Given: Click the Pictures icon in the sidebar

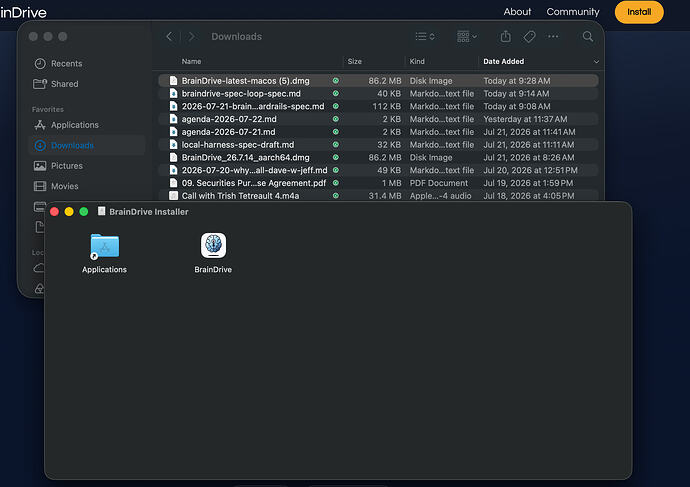Looking at the screenshot, I should tap(40, 166).
